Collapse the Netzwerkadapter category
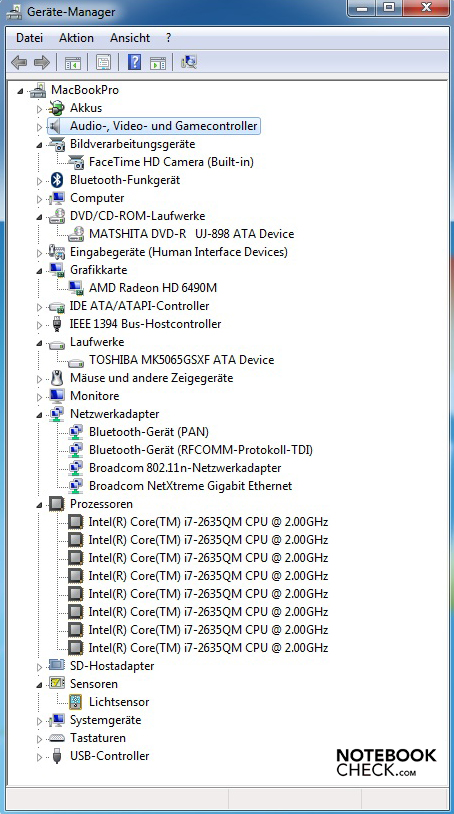 pyautogui.click(x=39, y=415)
